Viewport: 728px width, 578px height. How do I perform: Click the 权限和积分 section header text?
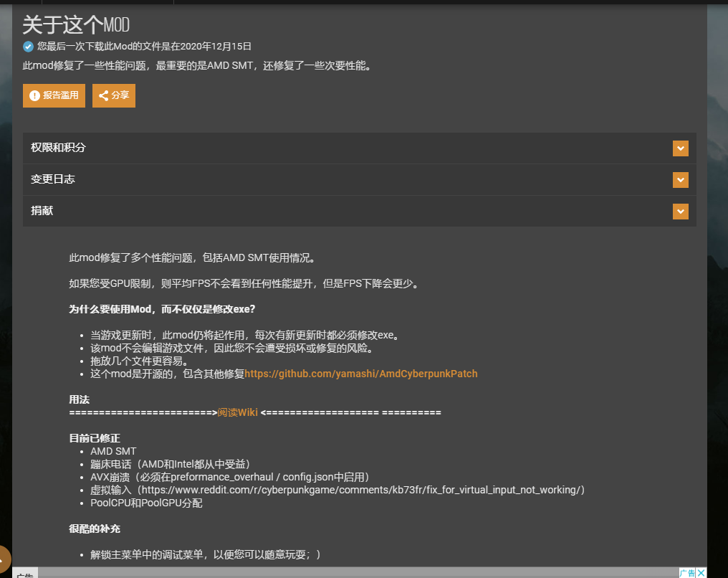click(58, 148)
